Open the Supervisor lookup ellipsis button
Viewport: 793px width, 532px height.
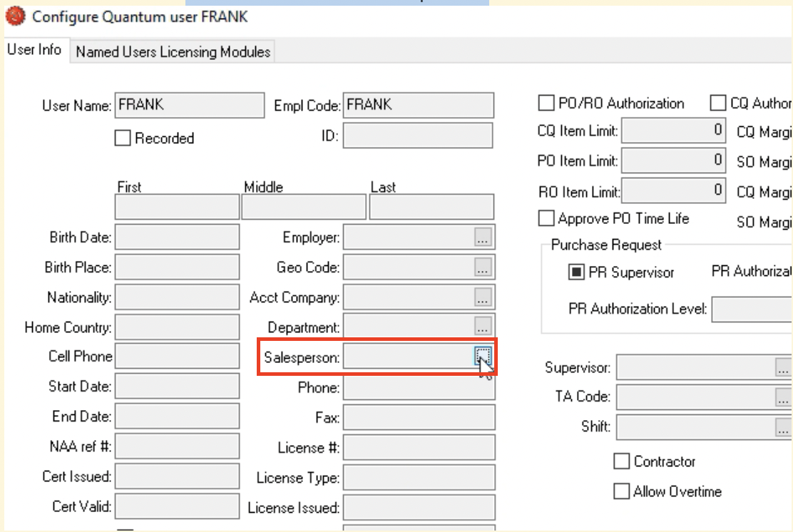coord(783,367)
